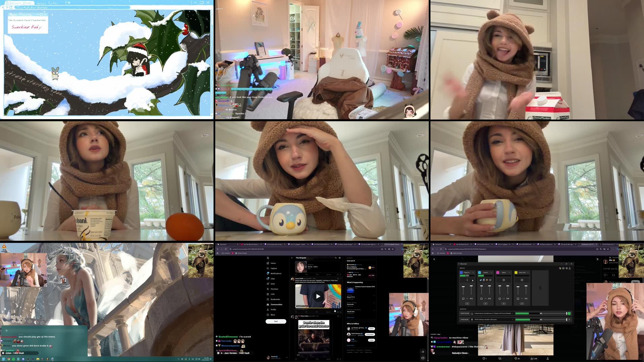Open the Monitor Mix output device dropdown

513,314
